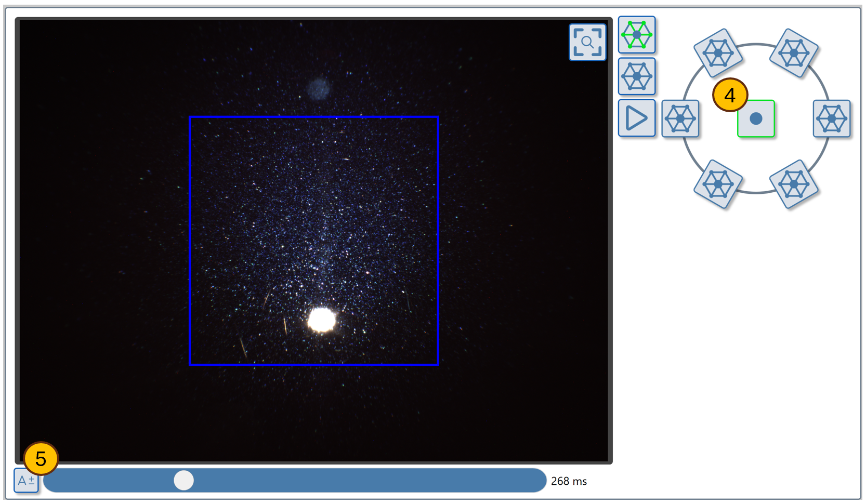The width and height of the screenshot is (866, 504).
Task: Click the exposure slider track right of the handle
Action: 364,480
